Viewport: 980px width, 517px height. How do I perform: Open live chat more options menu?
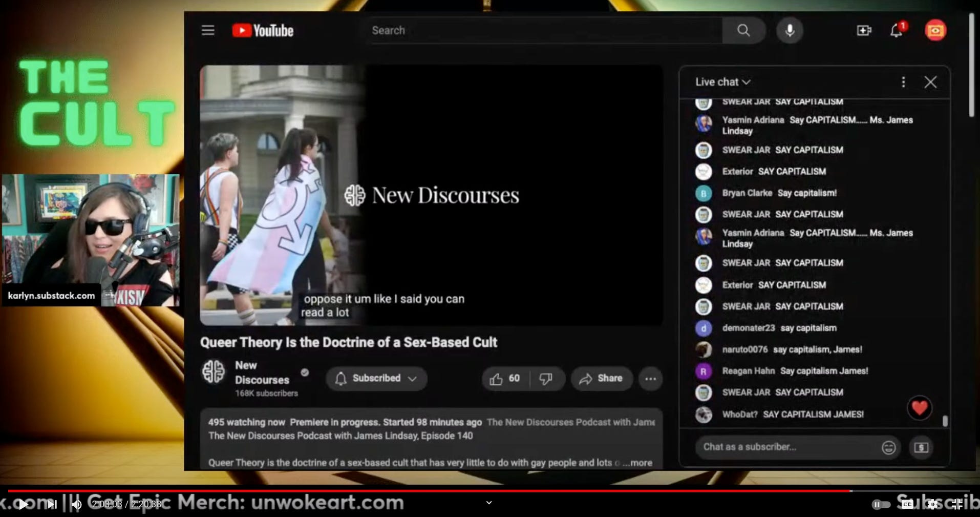click(x=903, y=82)
